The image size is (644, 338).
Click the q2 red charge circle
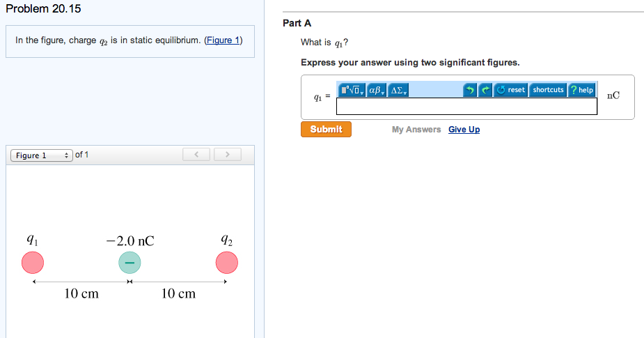[226, 263]
